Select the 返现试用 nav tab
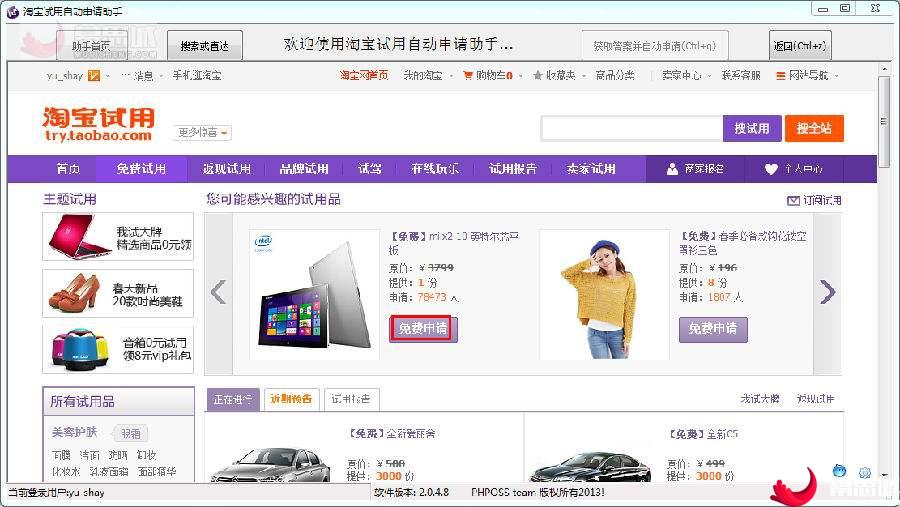The image size is (900, 507). (227, 169)
